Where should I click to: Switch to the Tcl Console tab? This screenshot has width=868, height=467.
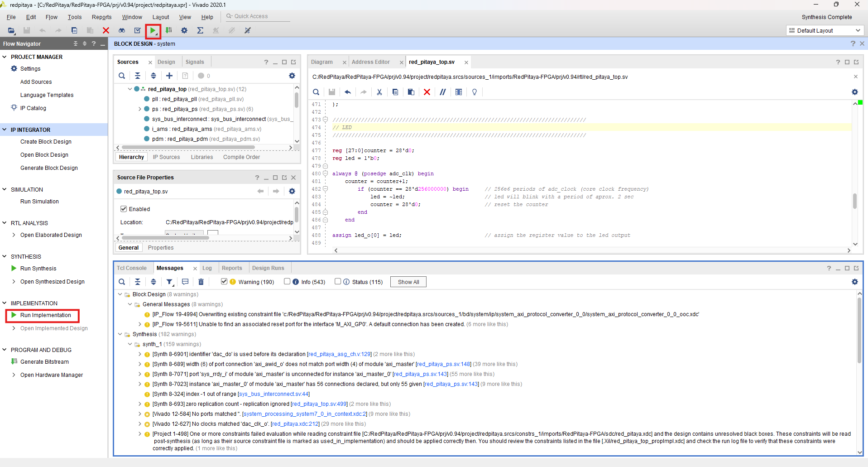click(132, 268)
